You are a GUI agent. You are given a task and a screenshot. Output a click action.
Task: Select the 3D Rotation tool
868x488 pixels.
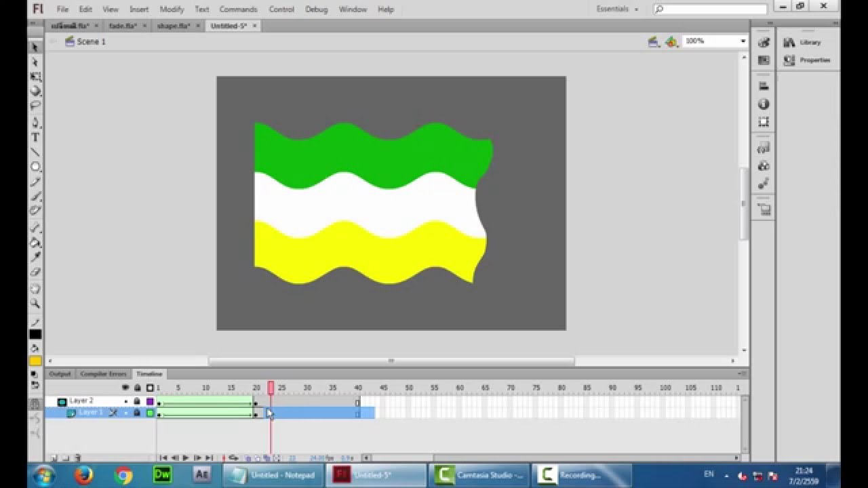[x=35, y=91]
